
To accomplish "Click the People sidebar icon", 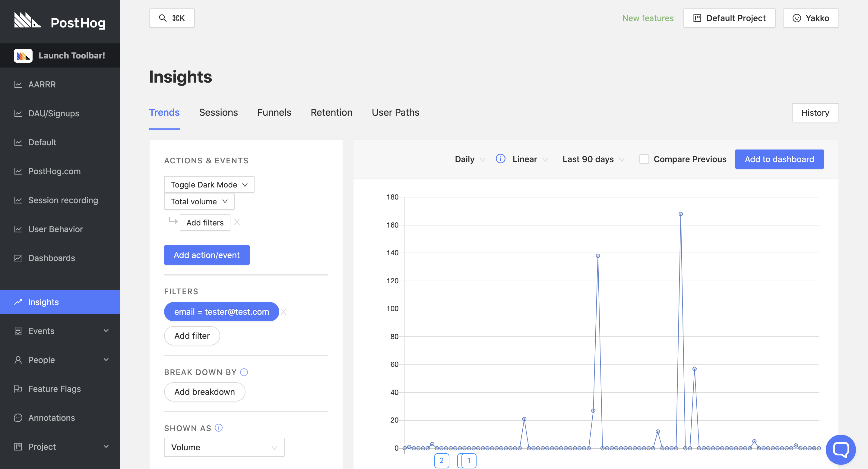I will (17, 360).
